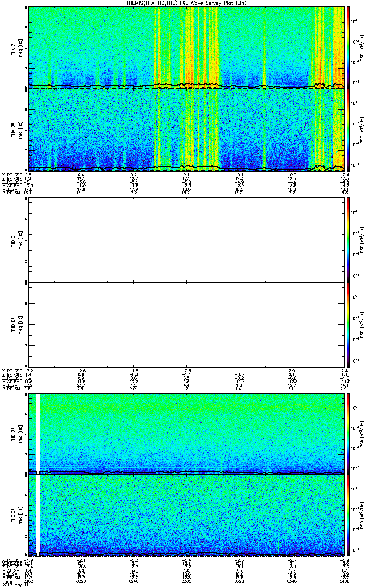
Task: Click the PSD color bar beside THA B-parallel
Action: [x=348, y=129]
